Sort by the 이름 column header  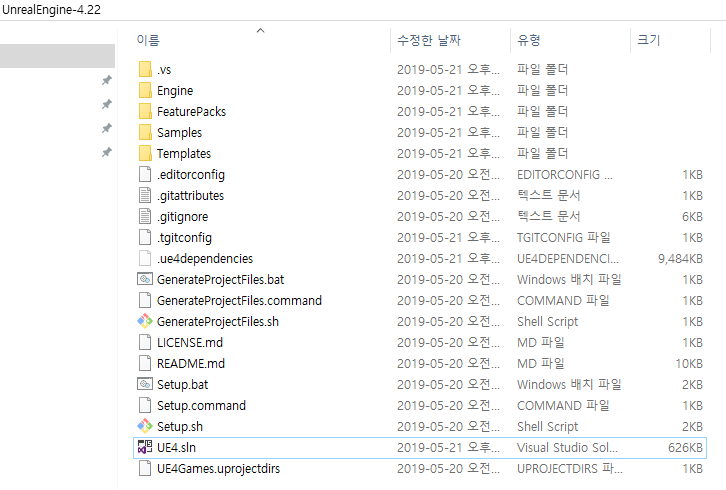(148, 40)
